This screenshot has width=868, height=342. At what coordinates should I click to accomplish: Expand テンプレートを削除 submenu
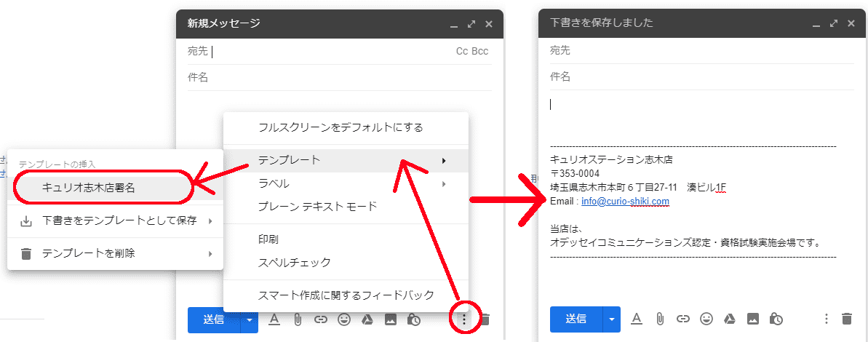pos(115,254)
